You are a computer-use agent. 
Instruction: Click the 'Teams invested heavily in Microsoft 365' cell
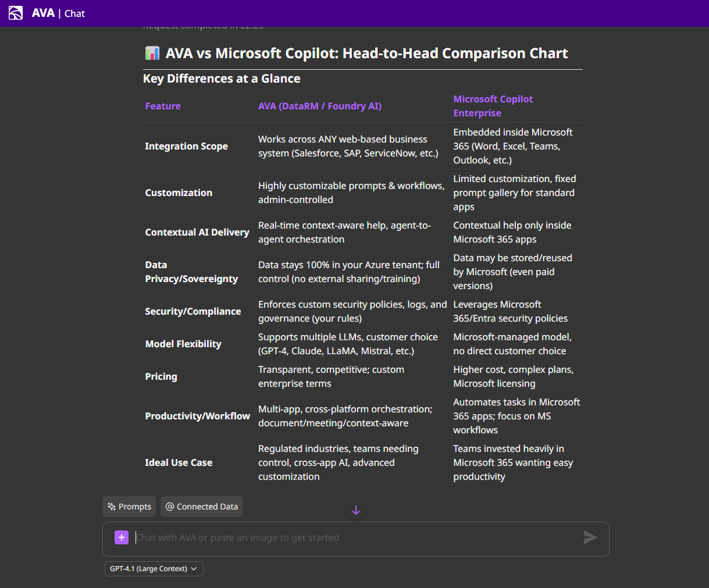coord(513,462)
